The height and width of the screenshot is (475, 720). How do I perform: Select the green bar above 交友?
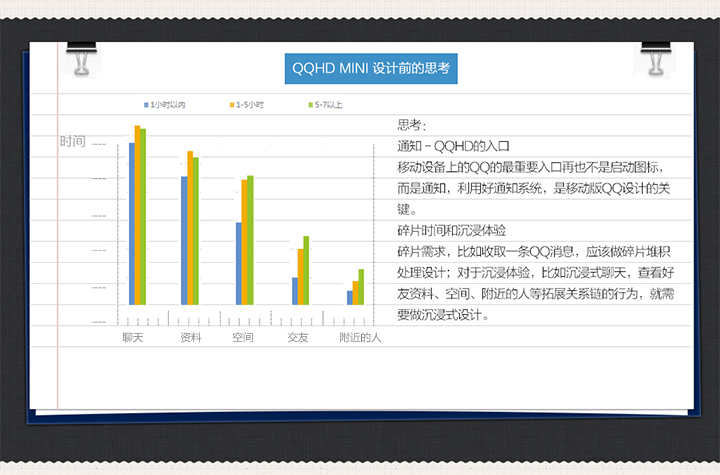coord(306,271)
